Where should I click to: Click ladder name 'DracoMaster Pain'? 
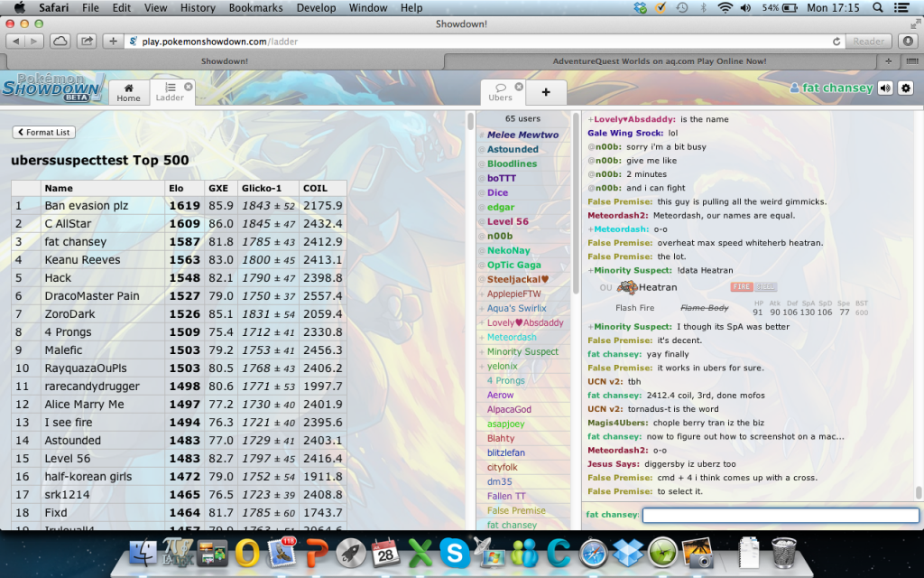click(x=92, y=295)
